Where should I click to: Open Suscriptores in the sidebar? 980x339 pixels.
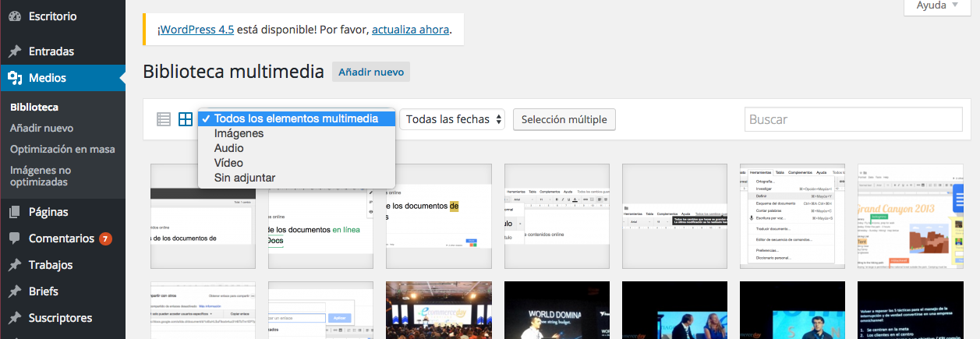point(62,318)
